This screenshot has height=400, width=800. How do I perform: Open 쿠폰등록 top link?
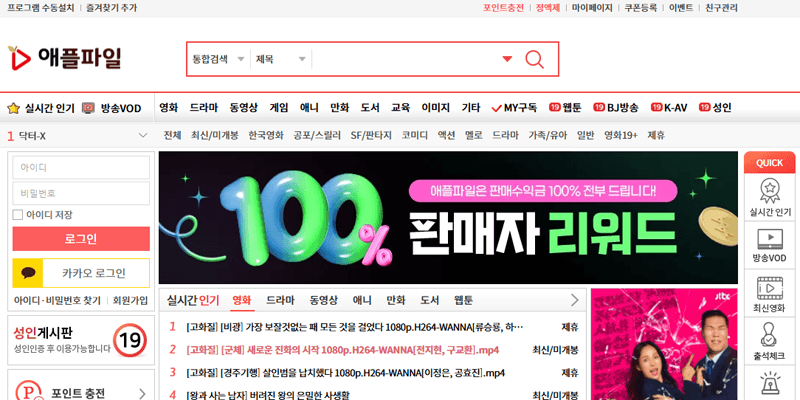[x=641, y=8]
